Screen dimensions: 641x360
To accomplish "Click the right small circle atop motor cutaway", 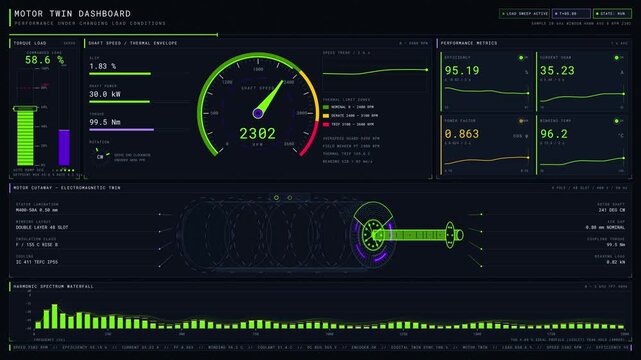I will coord(289,198).
